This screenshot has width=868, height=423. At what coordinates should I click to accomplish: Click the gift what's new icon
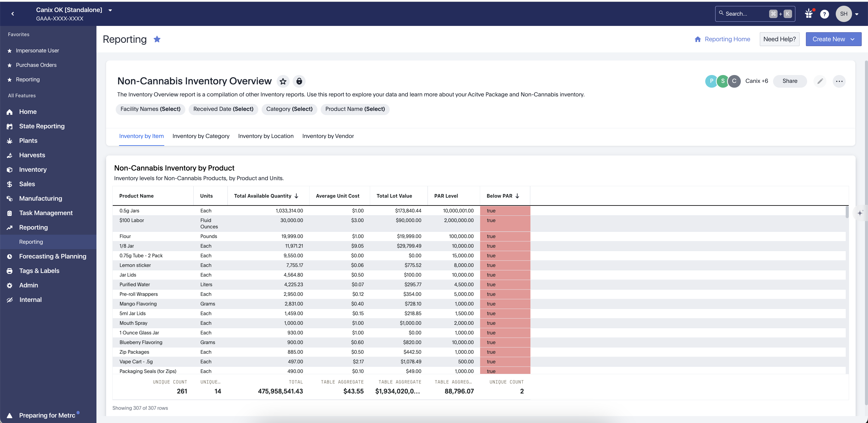pos(809,14)
